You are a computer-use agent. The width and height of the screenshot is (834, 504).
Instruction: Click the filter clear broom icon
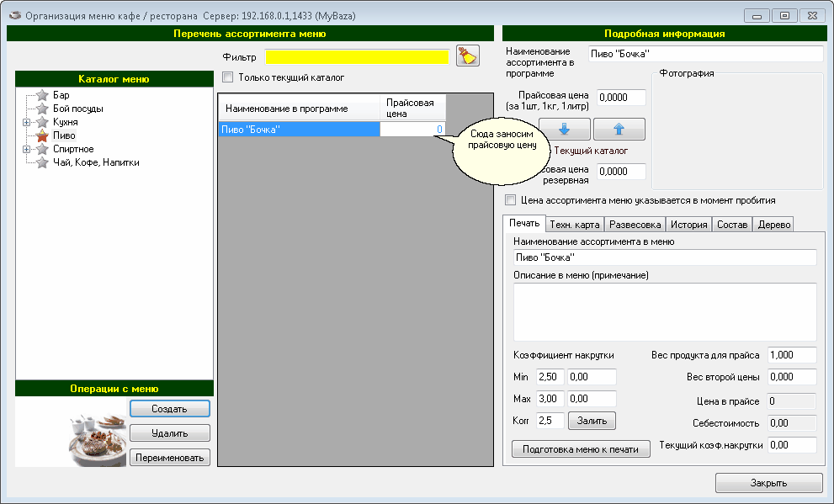[x=467, y=56]
